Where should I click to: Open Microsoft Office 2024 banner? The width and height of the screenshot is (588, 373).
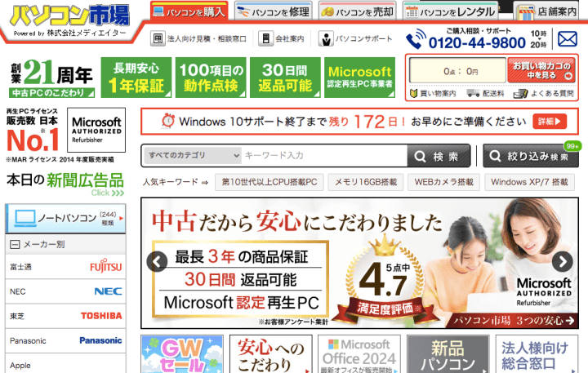359,354
